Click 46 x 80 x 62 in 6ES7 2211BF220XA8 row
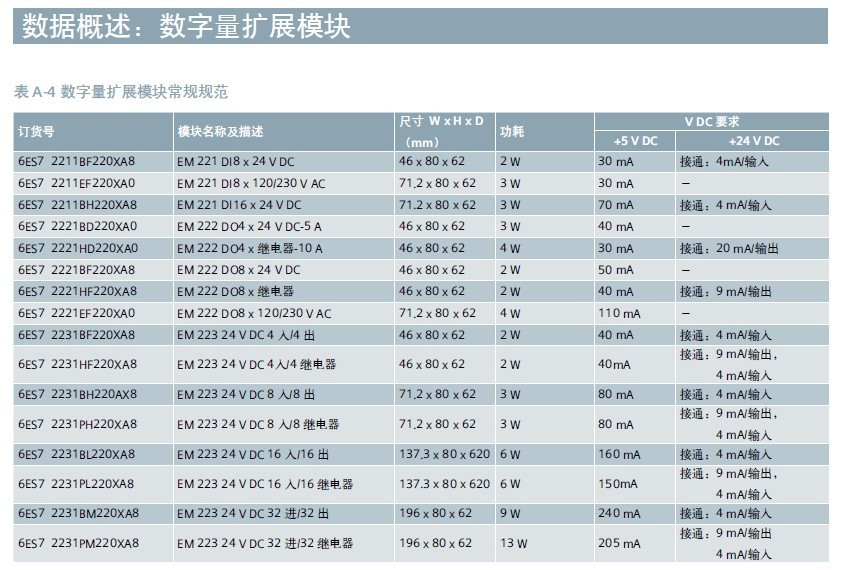The height and width of the screenshot is (570, 842). [432, 161]
